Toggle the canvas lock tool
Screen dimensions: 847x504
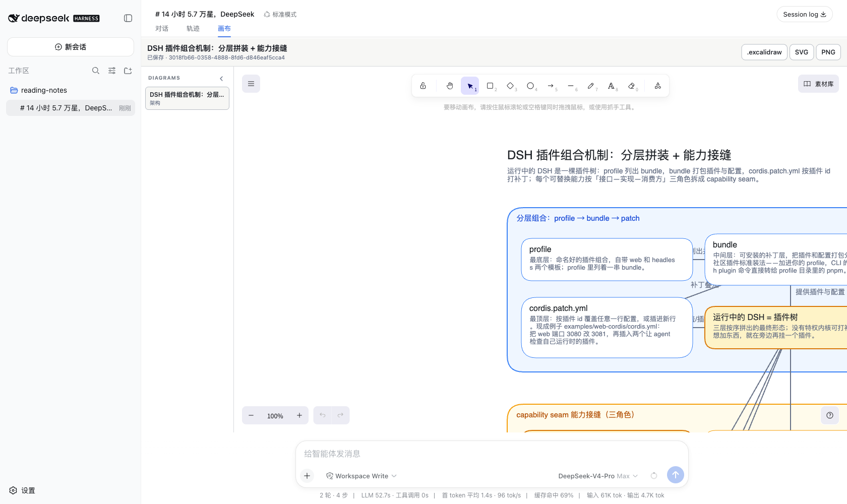(423, 86)
